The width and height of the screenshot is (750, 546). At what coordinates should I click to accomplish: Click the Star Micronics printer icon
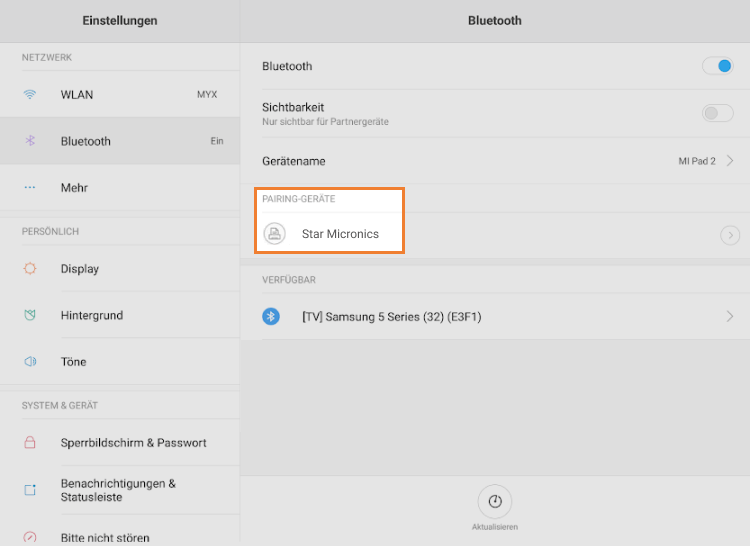tap(273, 234)
